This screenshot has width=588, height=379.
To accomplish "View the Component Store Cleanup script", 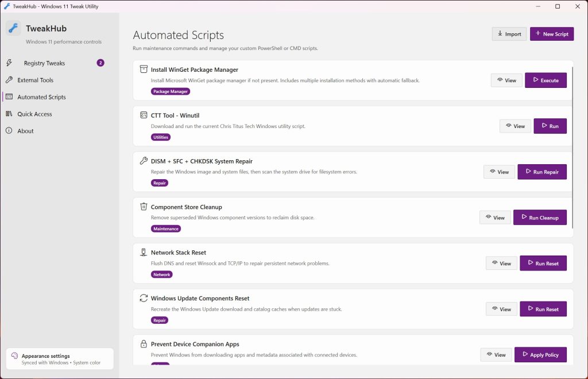I will [x=495, y=218].
